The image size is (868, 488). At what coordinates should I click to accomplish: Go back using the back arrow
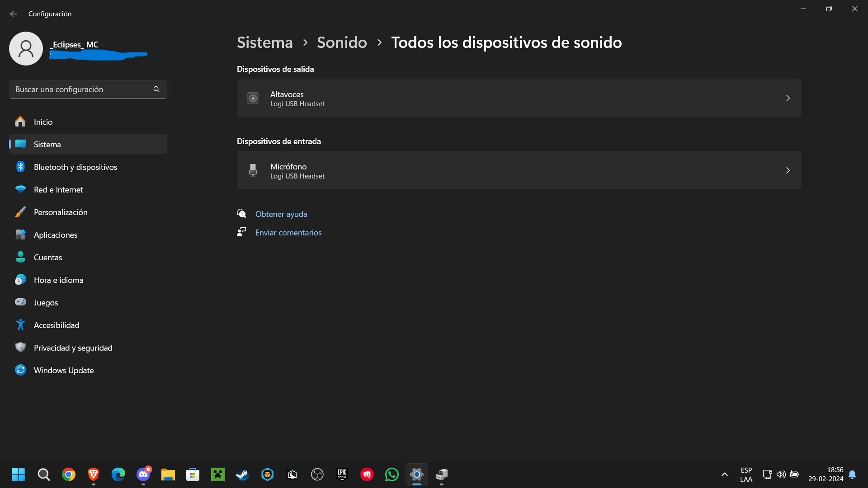tap(13, 14)
